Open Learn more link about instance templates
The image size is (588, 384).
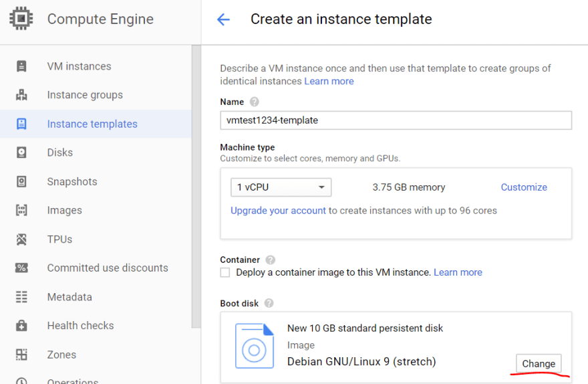click(x=329, y=81)
